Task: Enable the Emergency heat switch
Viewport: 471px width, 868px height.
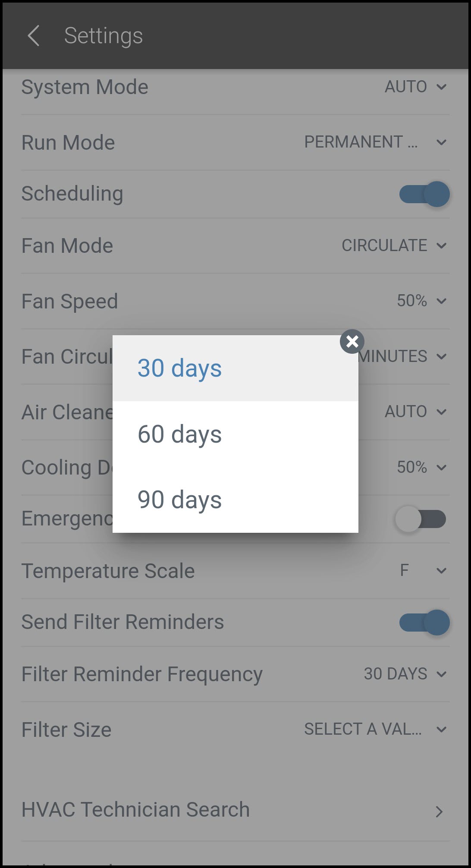Action: 421,519
